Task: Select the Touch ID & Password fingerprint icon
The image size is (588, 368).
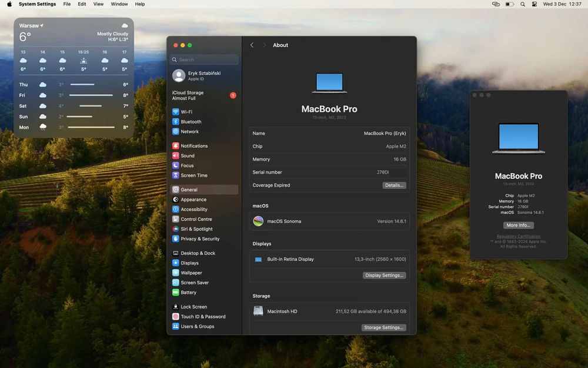Action: click(175, 317)
